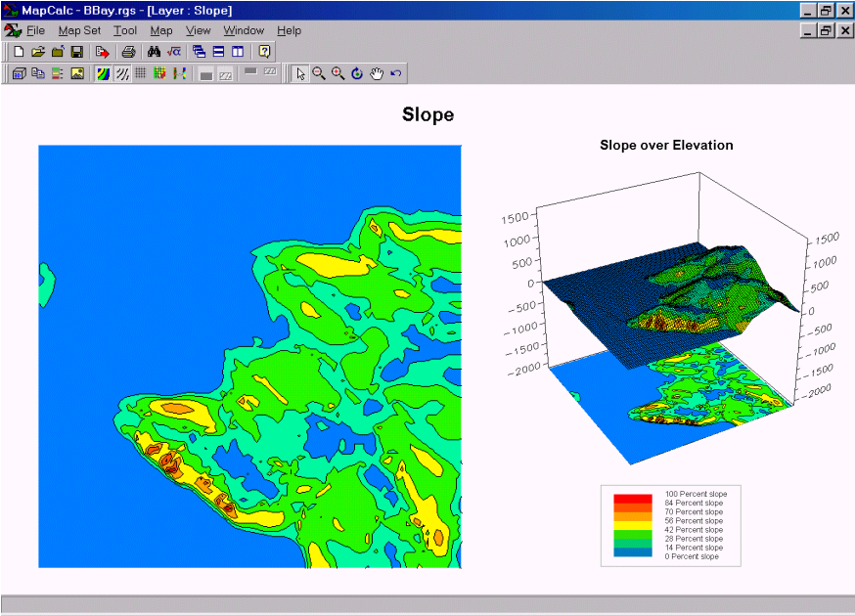Image resolution: width=855 pixels, height=616 pixels.
Task: Open the Tool menu
Action: pyautogui.click(x=125, y=30)
